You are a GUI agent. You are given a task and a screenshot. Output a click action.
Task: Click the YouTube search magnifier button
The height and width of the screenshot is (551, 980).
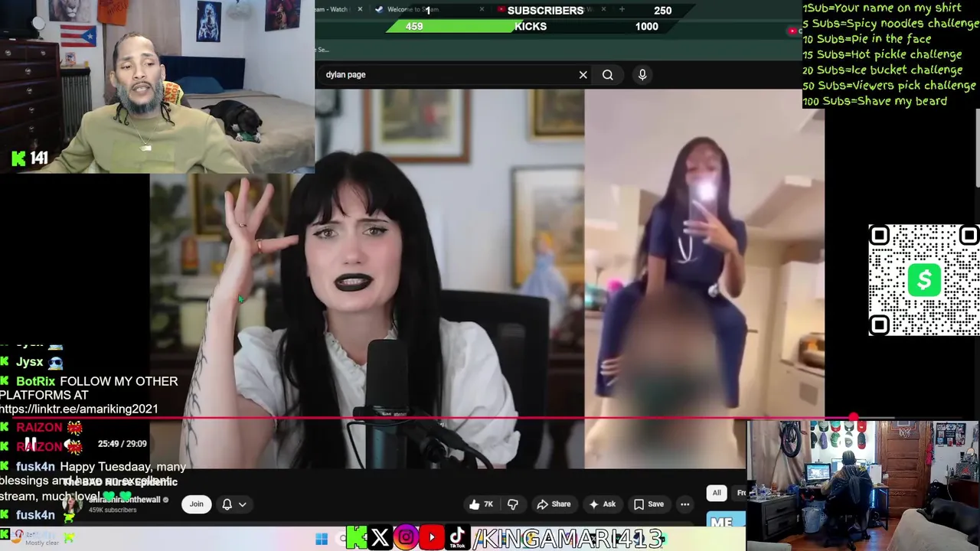608,75
